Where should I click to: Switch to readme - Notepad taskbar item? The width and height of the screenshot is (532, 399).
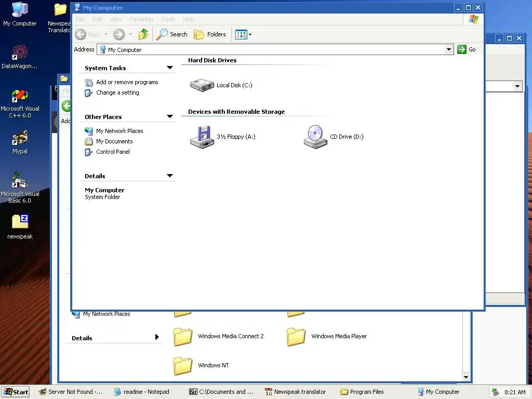click(141, 392)
